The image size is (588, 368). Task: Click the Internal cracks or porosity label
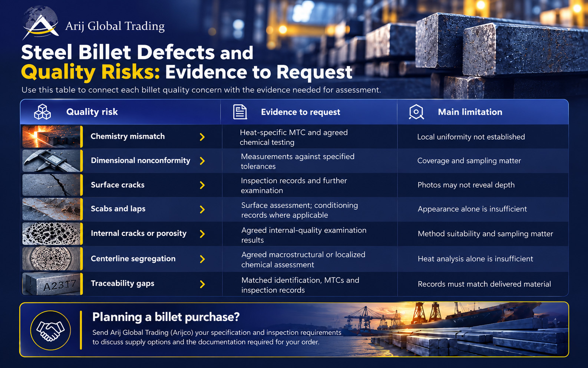click(x=139, y=233)
